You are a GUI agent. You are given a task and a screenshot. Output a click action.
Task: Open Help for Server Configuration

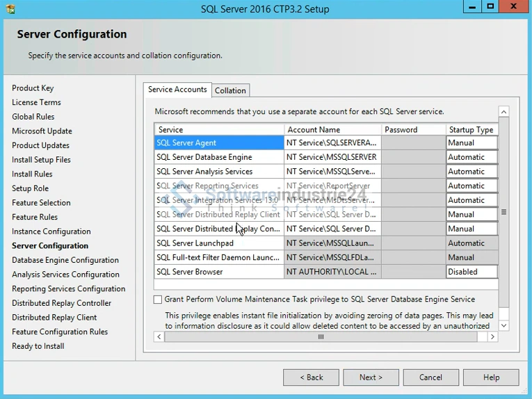pyautogui.click(x=491, y=377)
